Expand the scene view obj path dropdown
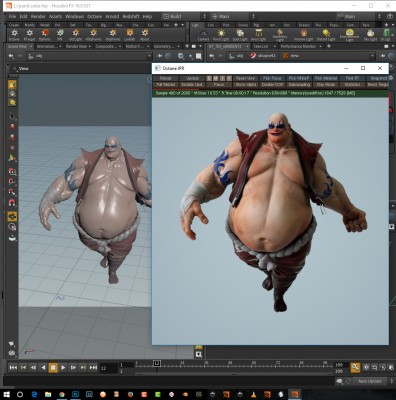This screenshot has height=400, width=396. click(149, 56)
